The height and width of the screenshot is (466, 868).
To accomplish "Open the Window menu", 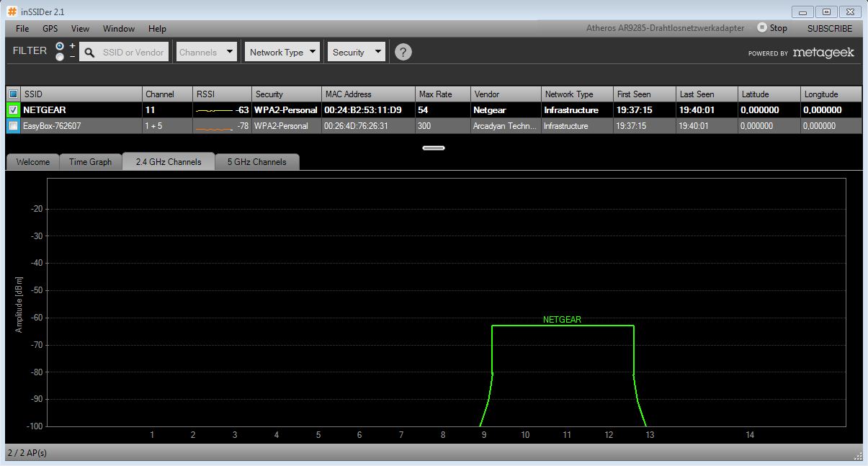I will 119,29.
